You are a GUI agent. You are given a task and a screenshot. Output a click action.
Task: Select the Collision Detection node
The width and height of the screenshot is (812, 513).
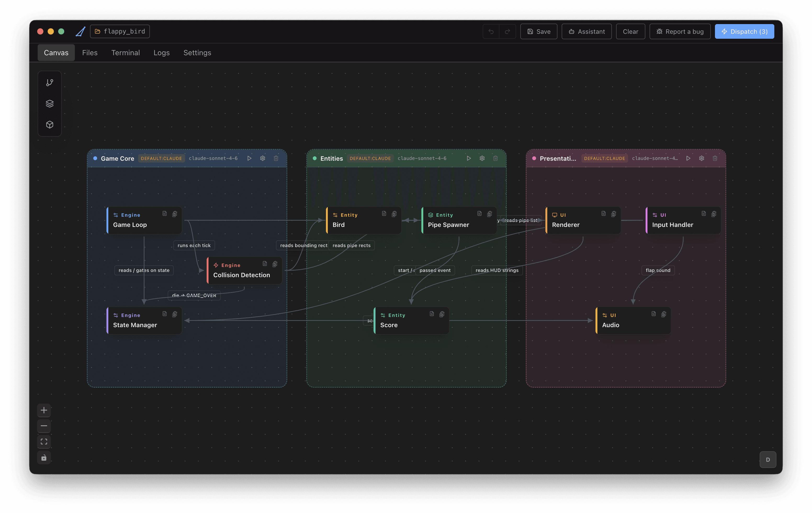[x=245, y=270]
